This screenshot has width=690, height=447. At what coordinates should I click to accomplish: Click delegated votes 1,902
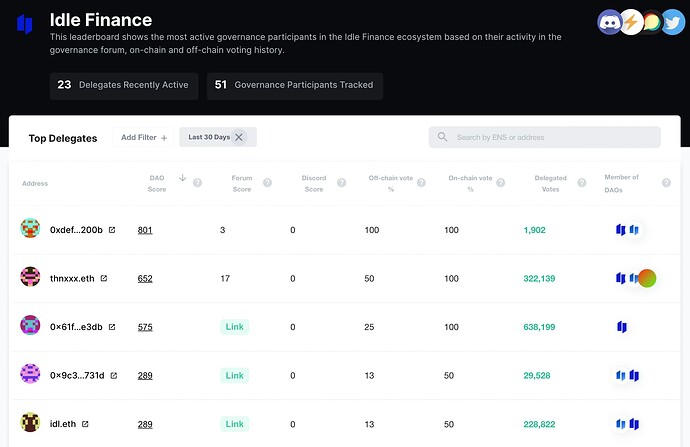point(535,230)
